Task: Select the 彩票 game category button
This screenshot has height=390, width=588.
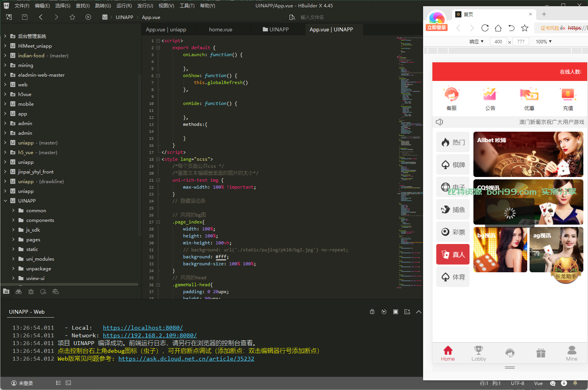Action: click(453, 232)
